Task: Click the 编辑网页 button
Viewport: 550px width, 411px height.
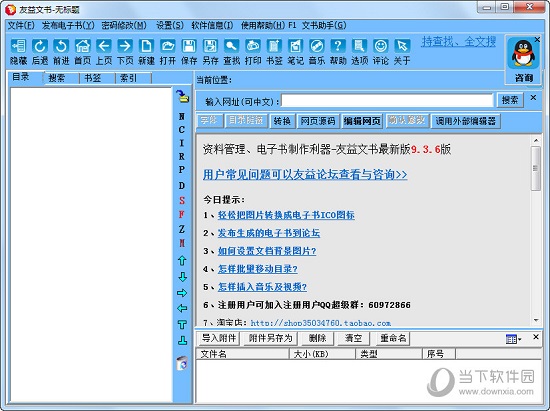Action: click(362, 121)
